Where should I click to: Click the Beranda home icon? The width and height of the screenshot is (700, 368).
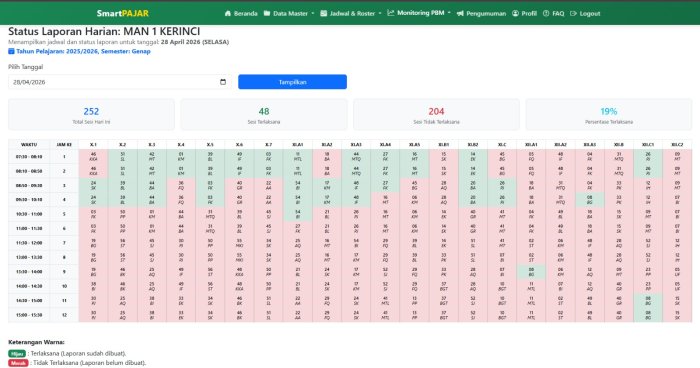pyautogui.click(x=228, y=13)
